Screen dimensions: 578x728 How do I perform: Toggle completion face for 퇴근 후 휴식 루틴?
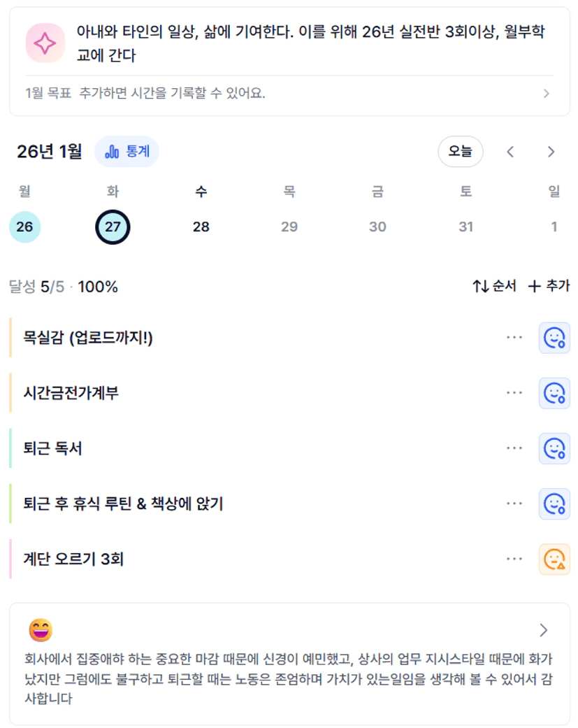pyautogui.click(x=554, y=504)
